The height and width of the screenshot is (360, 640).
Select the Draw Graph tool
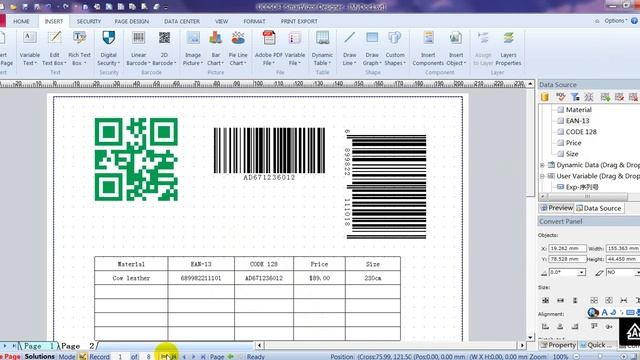[x=372, y=48]
